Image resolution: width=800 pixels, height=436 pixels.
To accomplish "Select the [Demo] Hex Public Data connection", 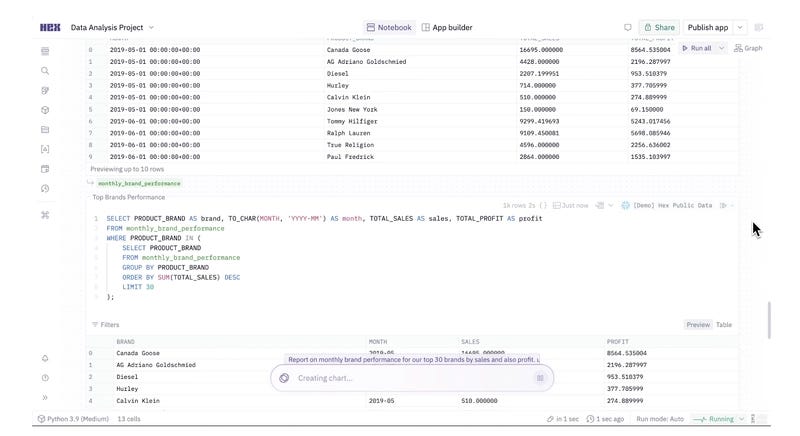I will pos(672,206).
